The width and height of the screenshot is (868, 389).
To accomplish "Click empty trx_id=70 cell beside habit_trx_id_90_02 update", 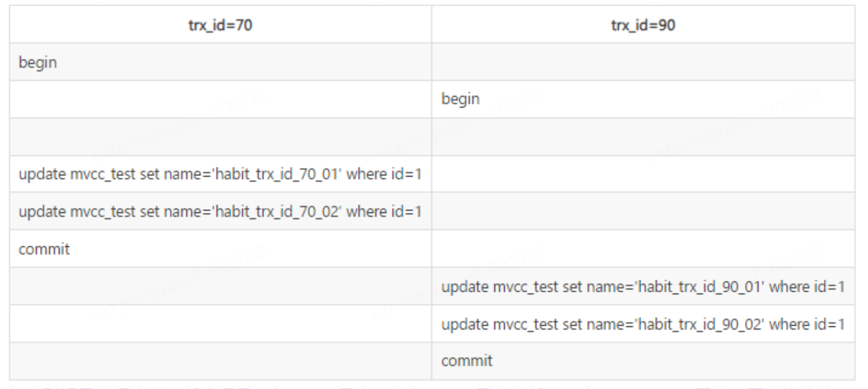I will 220,323.
